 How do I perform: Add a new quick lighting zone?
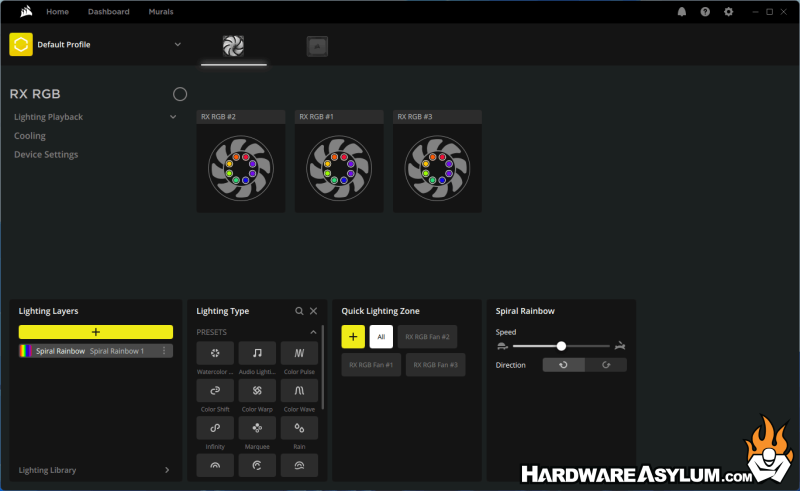click(353, 337)
